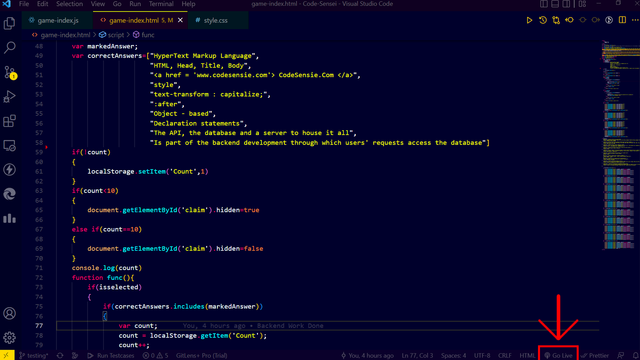Click 'game-index.html' breadcrumb segment
640x360 pixels.
[x=65, y=35]
